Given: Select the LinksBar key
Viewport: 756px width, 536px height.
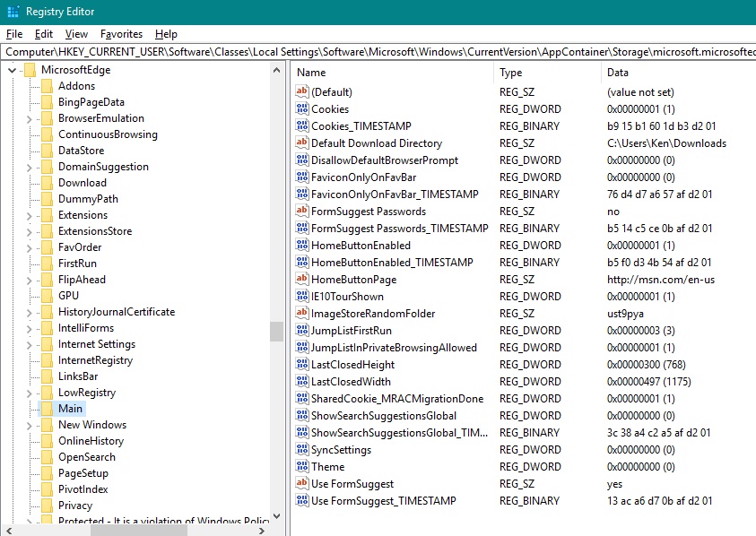Looking at the screenshot, I should pos(78,376).
